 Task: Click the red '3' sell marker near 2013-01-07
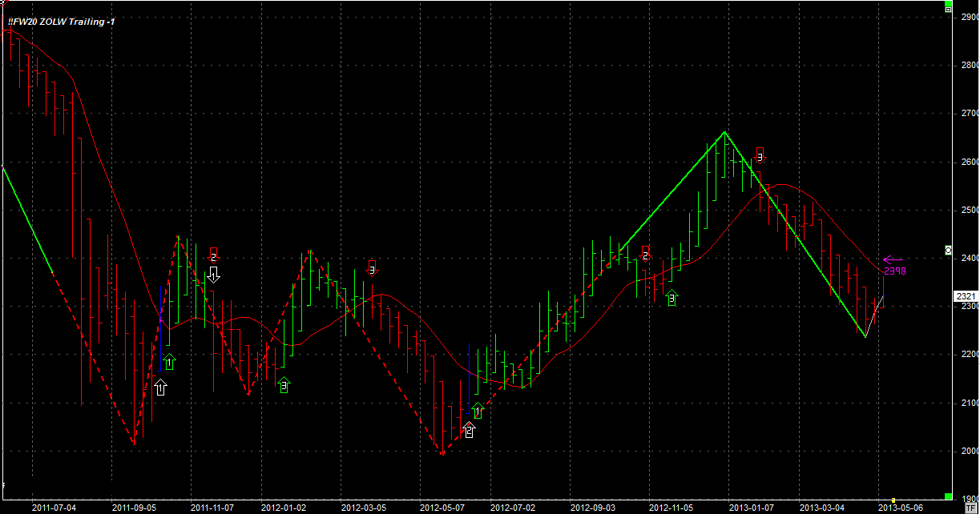760,155
